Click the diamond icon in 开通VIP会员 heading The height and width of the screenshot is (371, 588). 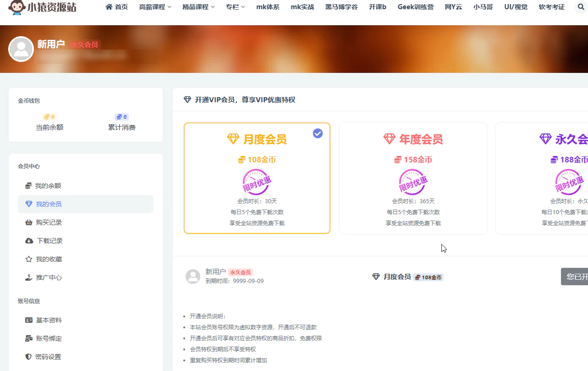point(187,100)
